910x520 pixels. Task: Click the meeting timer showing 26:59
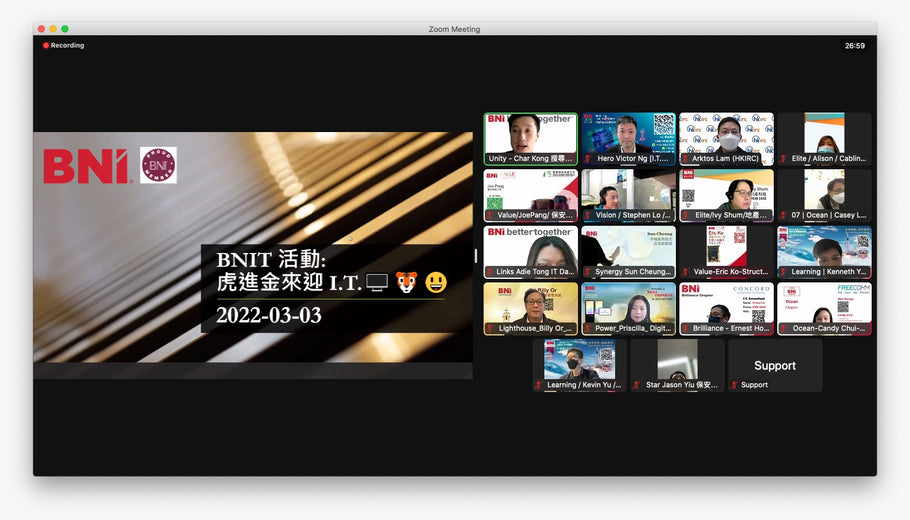854,45
